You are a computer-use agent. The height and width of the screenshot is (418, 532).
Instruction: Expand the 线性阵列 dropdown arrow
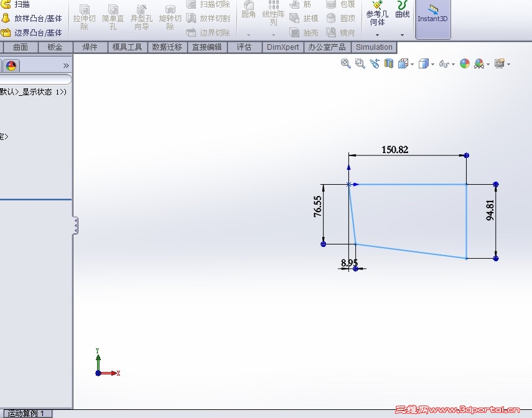273,35
